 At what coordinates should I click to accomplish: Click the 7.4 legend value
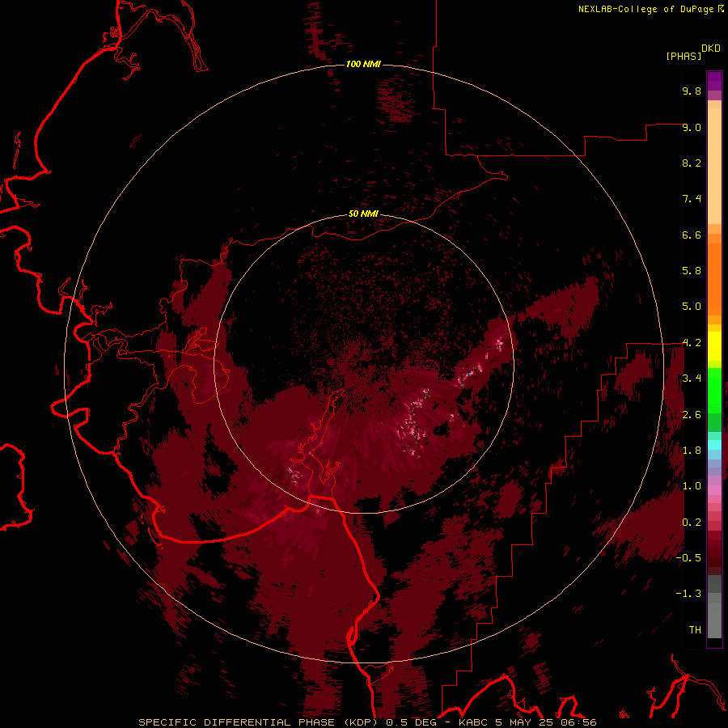pos(692,199)
